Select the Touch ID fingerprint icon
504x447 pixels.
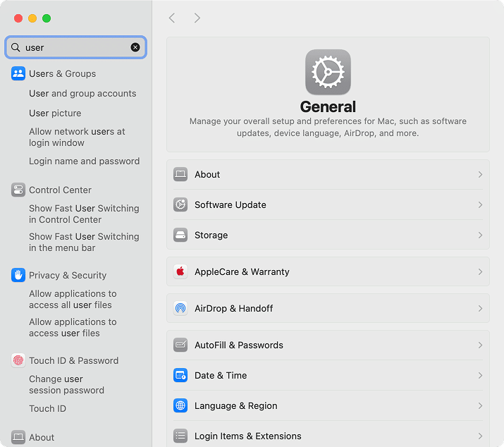[18, 360]
